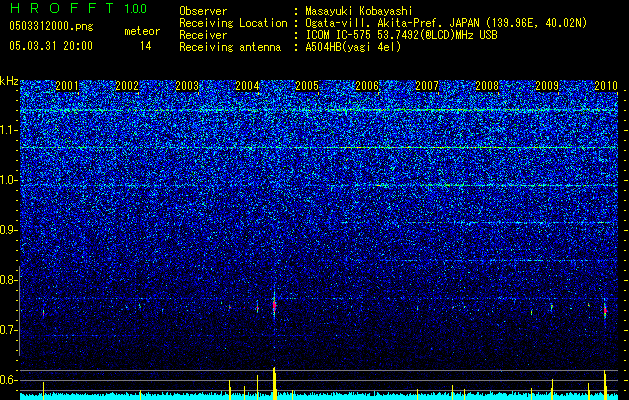Click the Receiving Location label
629x400 pixels.
pos(233,23)
